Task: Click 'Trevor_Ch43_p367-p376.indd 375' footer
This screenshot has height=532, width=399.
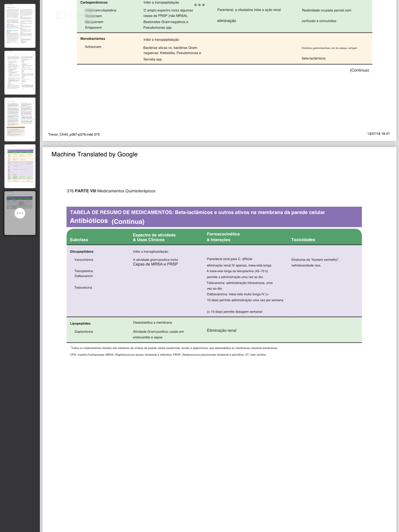Action: (x=74, y=134)
